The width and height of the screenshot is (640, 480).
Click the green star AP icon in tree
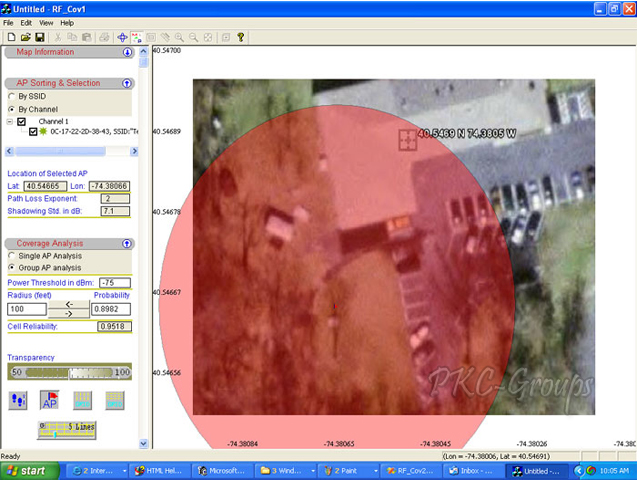tap(43, 132)
